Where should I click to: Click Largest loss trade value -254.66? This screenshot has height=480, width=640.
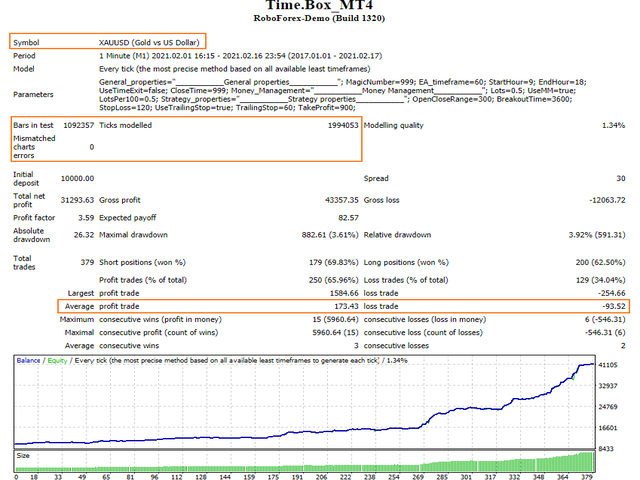[611, 293]
